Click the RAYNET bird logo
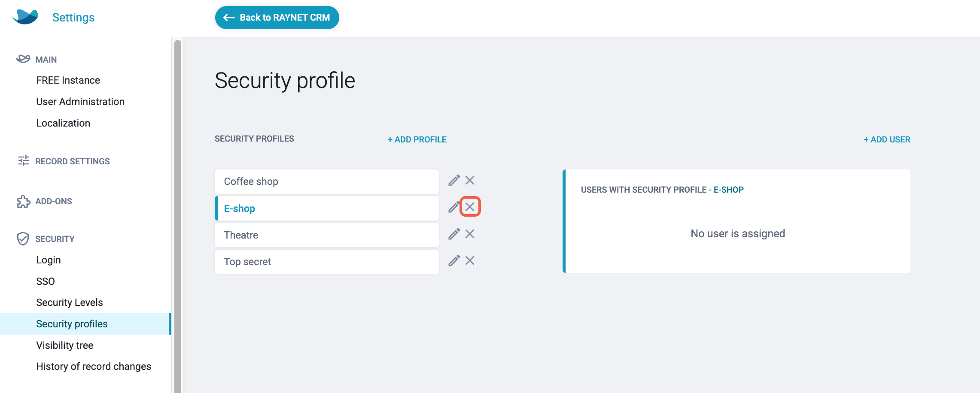The image size is (980, 393). [x=25, y=17]
